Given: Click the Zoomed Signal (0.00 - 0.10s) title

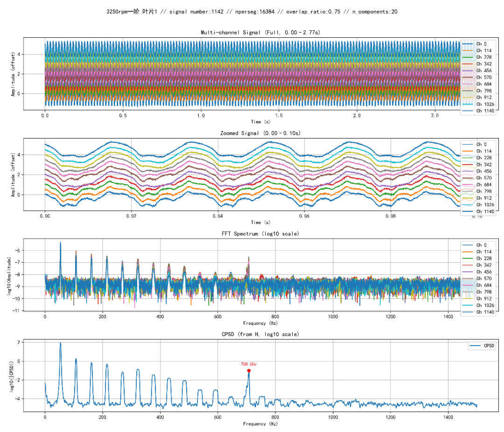Looking at the screenshot, I should pyautogui.click(x=260, y=133).
